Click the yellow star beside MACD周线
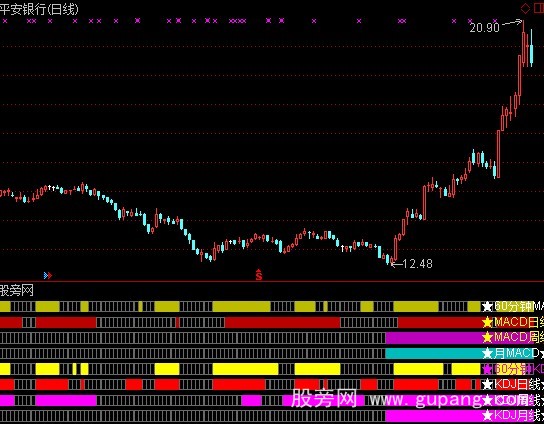Viewport: 544px width, 424px height. [x=487, y=337]
